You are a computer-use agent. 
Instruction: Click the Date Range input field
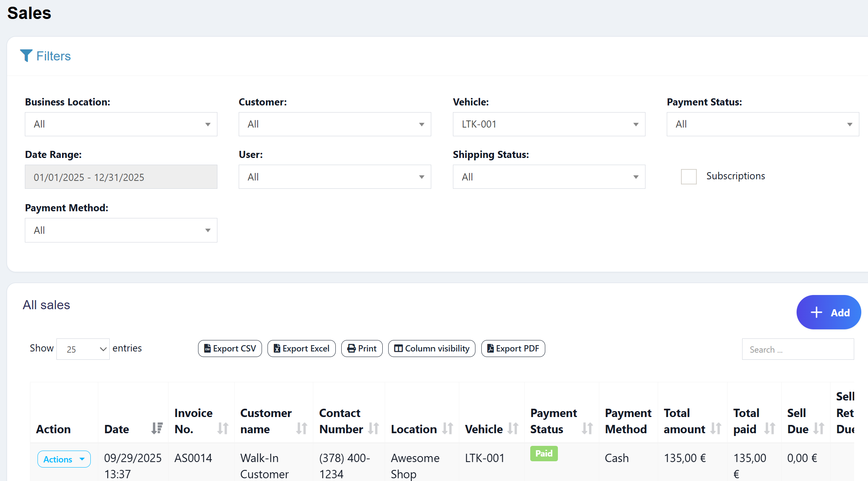pos(121,177)
